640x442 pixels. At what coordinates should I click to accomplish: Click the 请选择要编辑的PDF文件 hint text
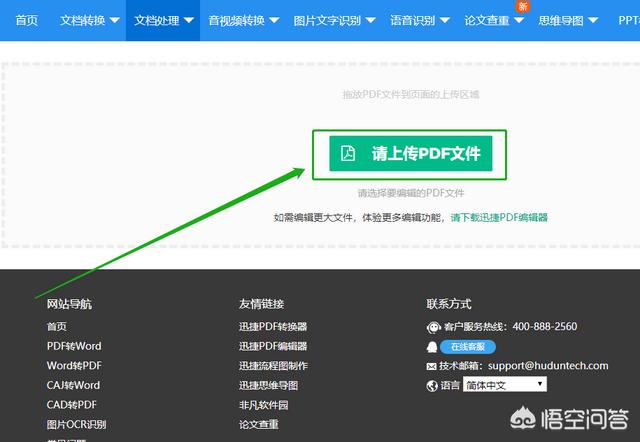[x=411, y=193]
